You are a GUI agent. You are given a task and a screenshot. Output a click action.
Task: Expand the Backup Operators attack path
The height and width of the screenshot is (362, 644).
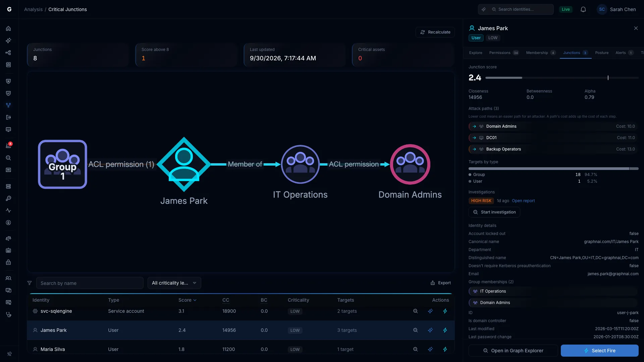[553, 149]
